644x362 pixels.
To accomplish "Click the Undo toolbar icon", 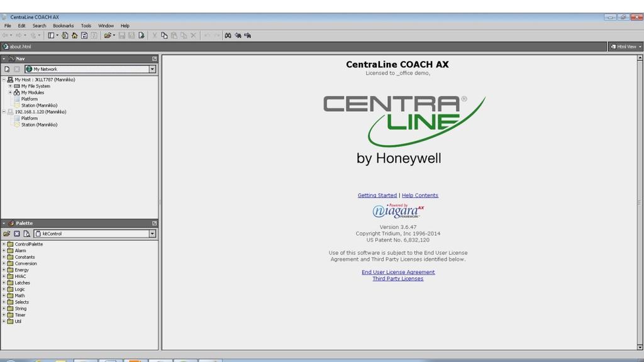I will (x=207, y=36).
